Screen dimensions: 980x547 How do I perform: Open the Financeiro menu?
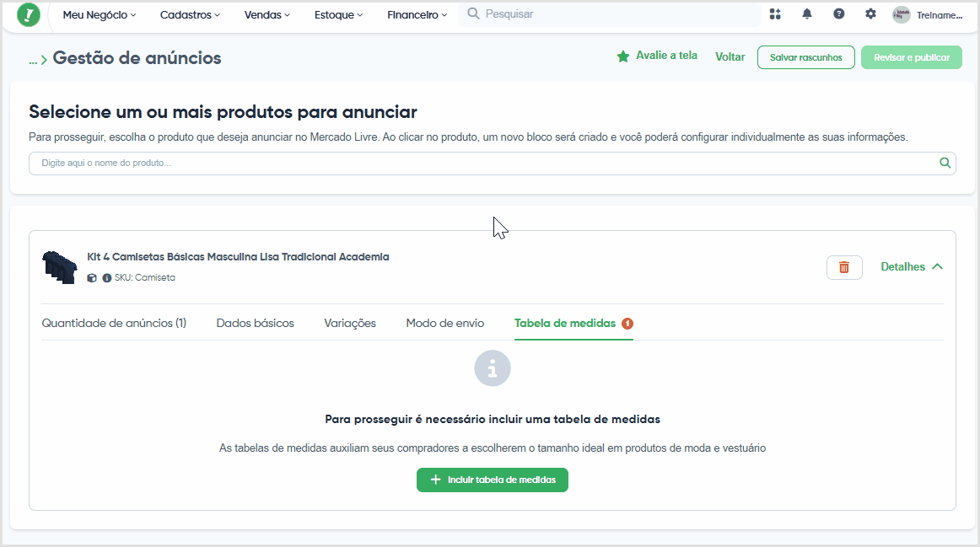417,15
